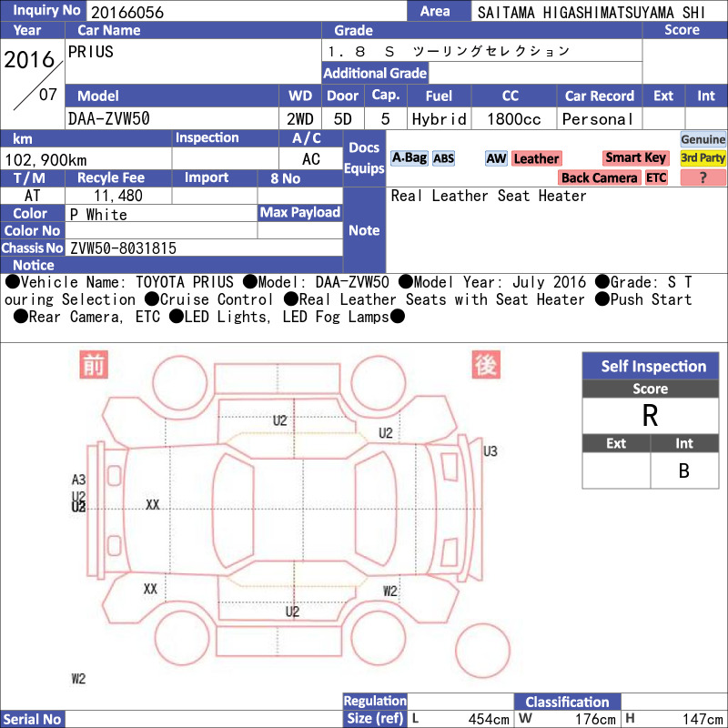Click the Japanese grade text
The height and width of the screenshot is (728, 728).
(x=449, y=51)
